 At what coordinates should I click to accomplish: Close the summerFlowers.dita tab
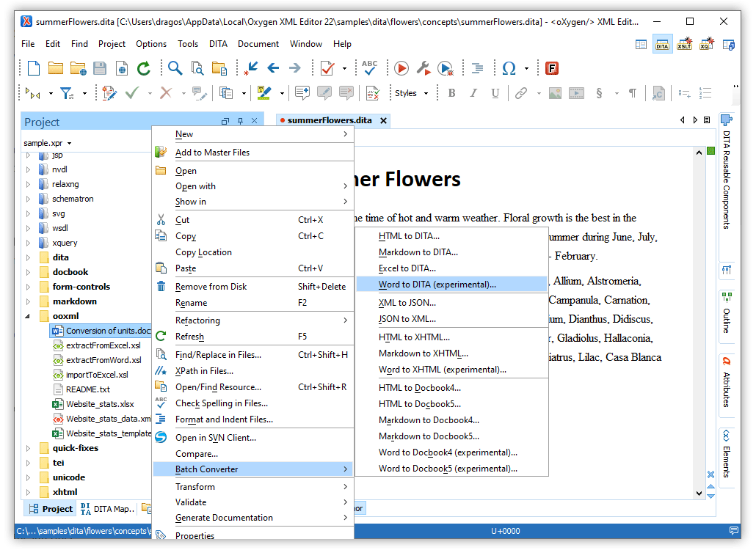pos(383,121)
